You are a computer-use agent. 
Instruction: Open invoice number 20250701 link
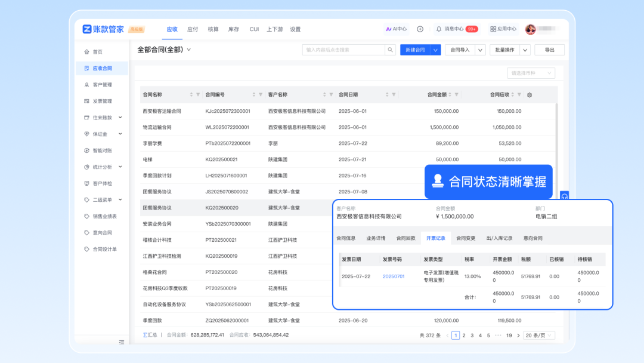pos(394,276)
